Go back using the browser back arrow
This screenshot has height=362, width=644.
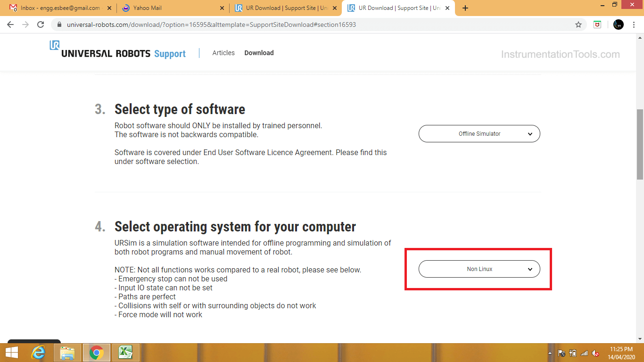tap(10, 25)
